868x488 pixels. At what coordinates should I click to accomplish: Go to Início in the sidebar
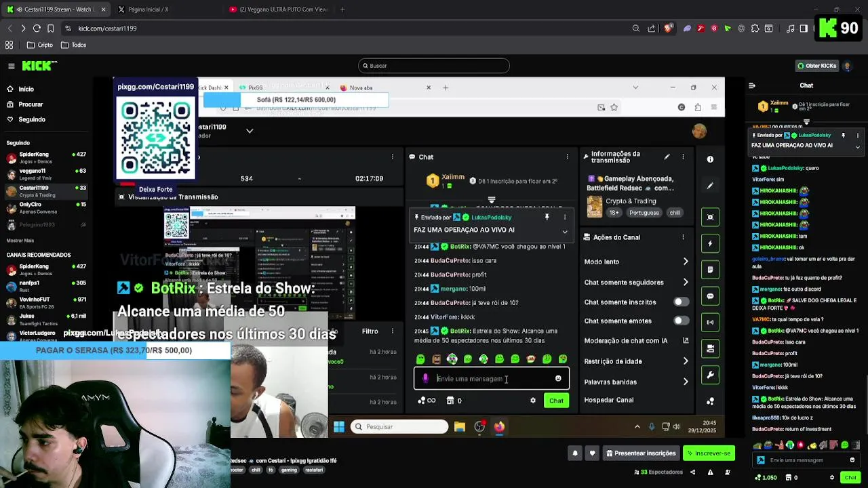(x=26, y=89)
